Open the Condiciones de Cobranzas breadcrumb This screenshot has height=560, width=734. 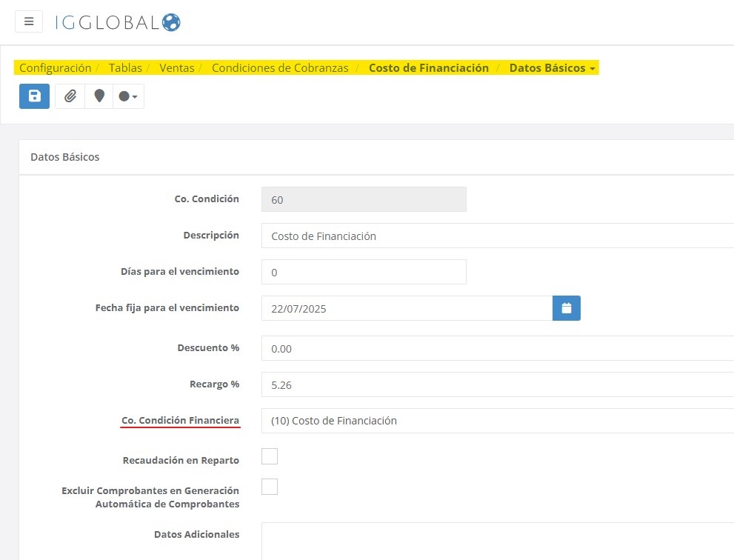(x=280, y=68)
